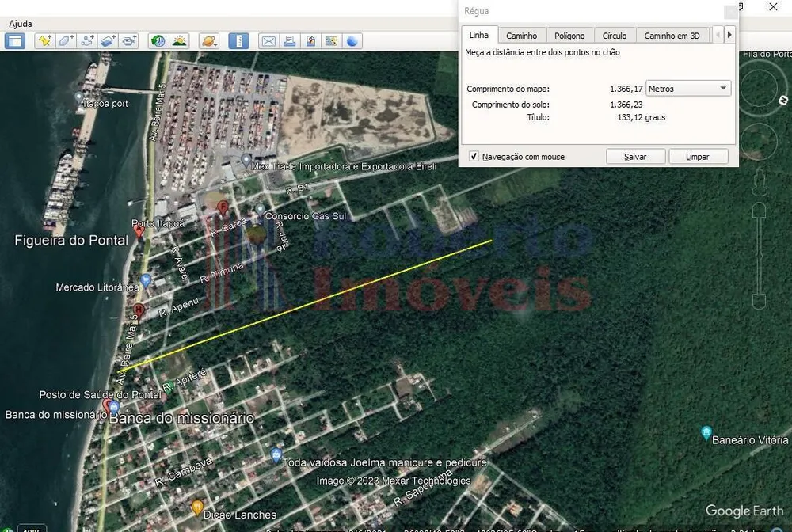
Task: Open the Ajuda menu
Action: (x=21, y=24)
